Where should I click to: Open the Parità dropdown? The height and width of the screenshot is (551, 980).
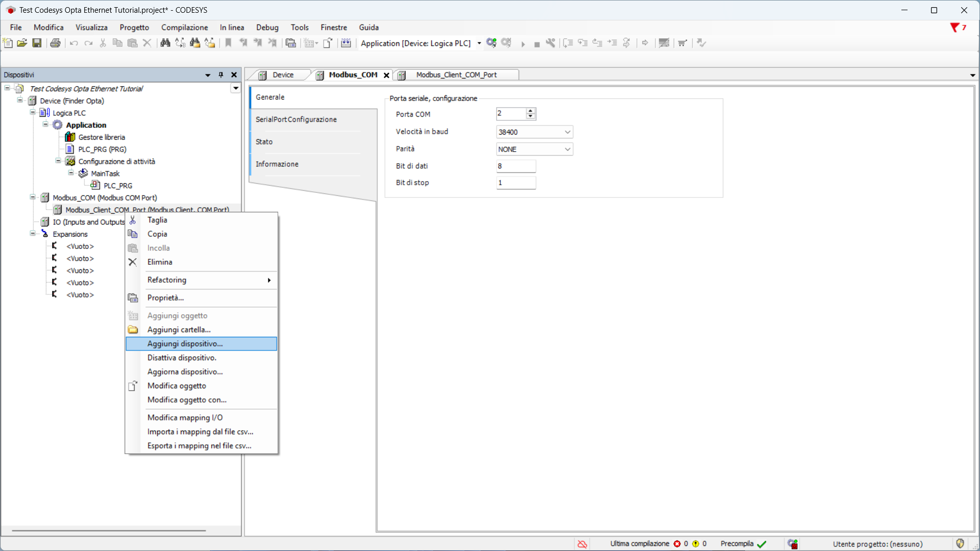coord(567,149)
